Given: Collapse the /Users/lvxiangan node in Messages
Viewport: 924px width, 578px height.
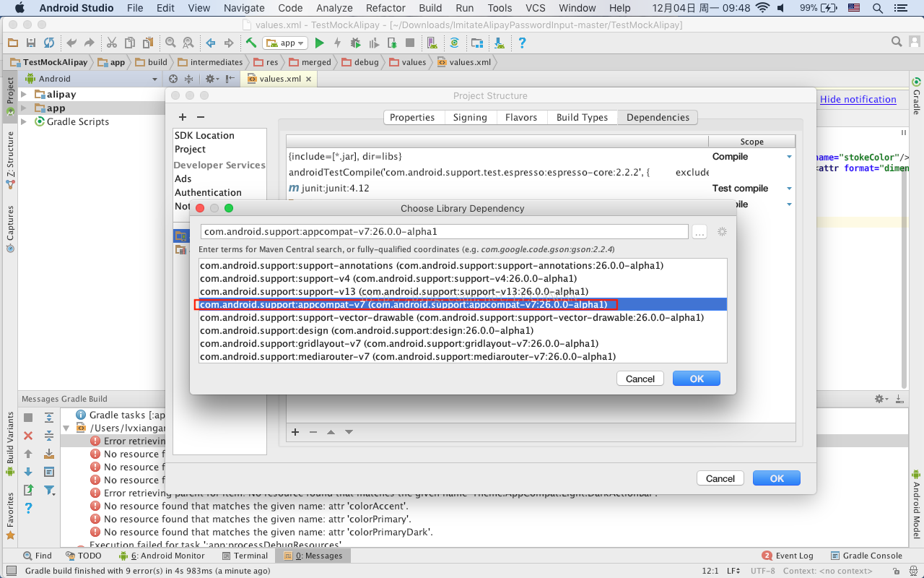Looking at the screenshot, I should [x=66, y=428].
